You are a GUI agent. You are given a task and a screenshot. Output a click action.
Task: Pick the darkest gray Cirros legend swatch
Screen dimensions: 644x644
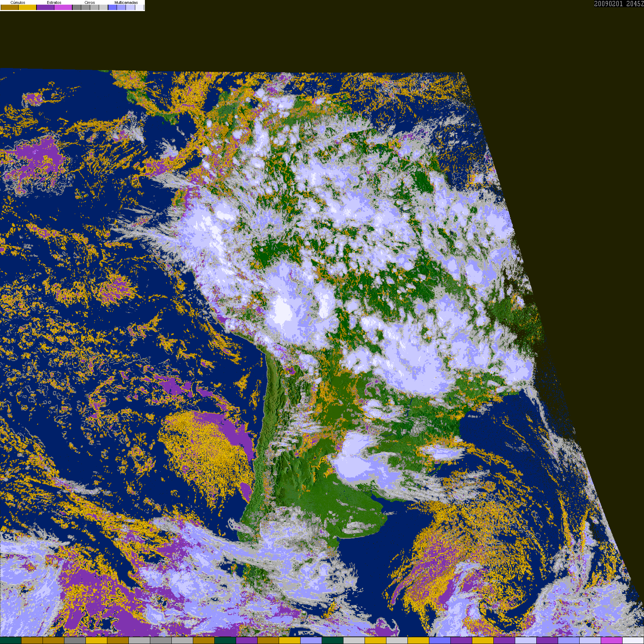click(x=77, y=8)
